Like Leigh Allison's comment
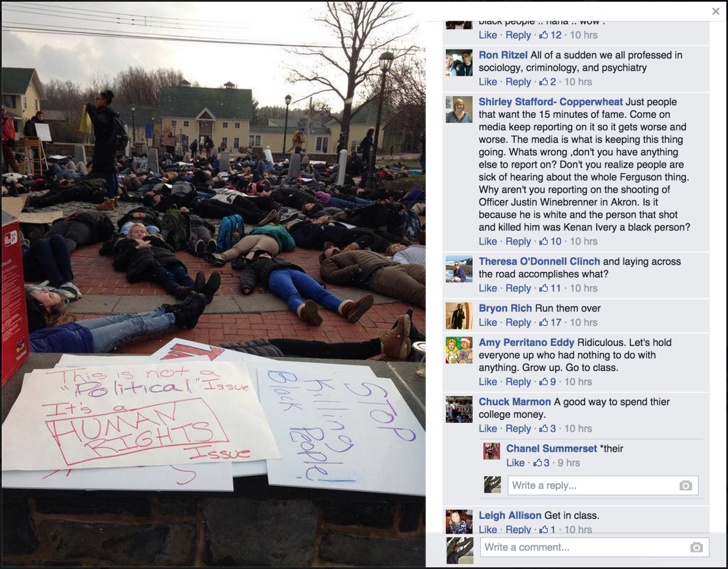 [x=488, y=529]
